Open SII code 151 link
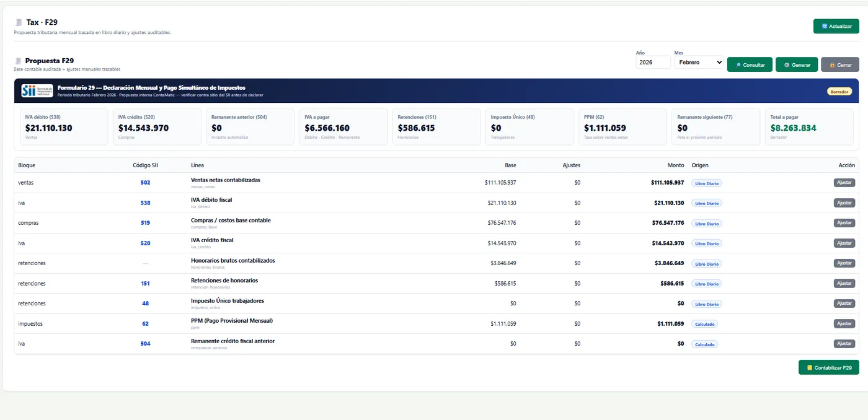The image size is (868, 420). tap(145, 284)
